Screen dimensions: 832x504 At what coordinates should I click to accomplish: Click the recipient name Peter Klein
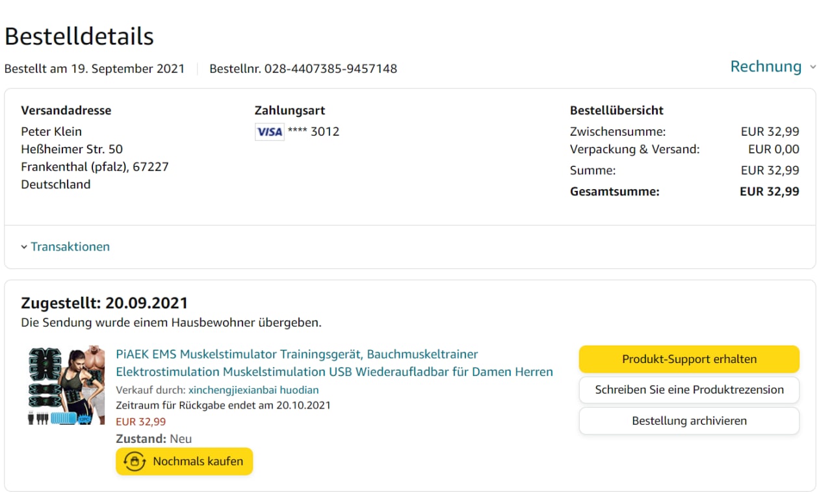tap(51, 132)
